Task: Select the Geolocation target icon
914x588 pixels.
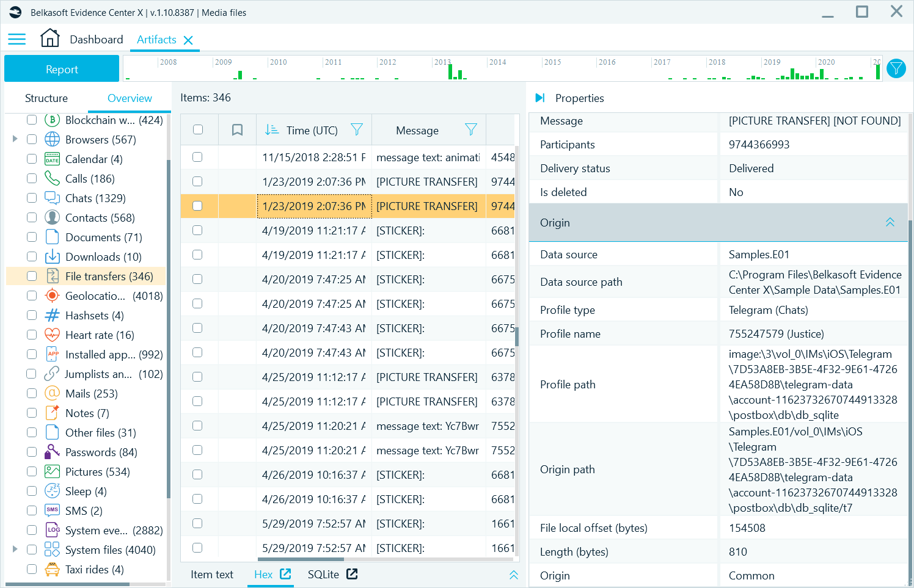Action: click(x=53, y=296)
